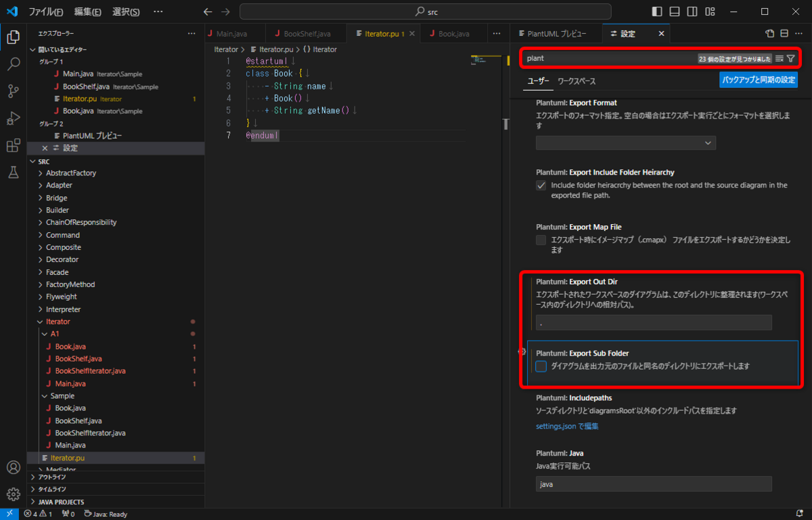Click the split editor icon on the settings tab
The image size is (812, 520).
coord(784,32)
